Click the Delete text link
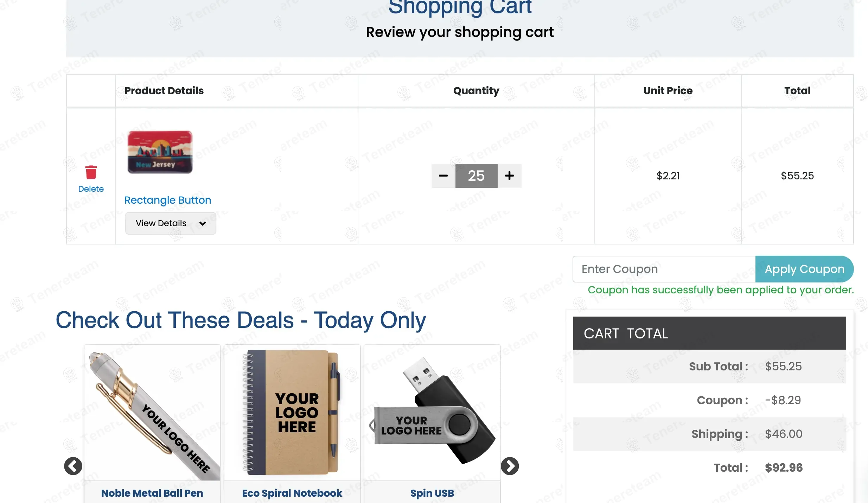 pos(91,189)
